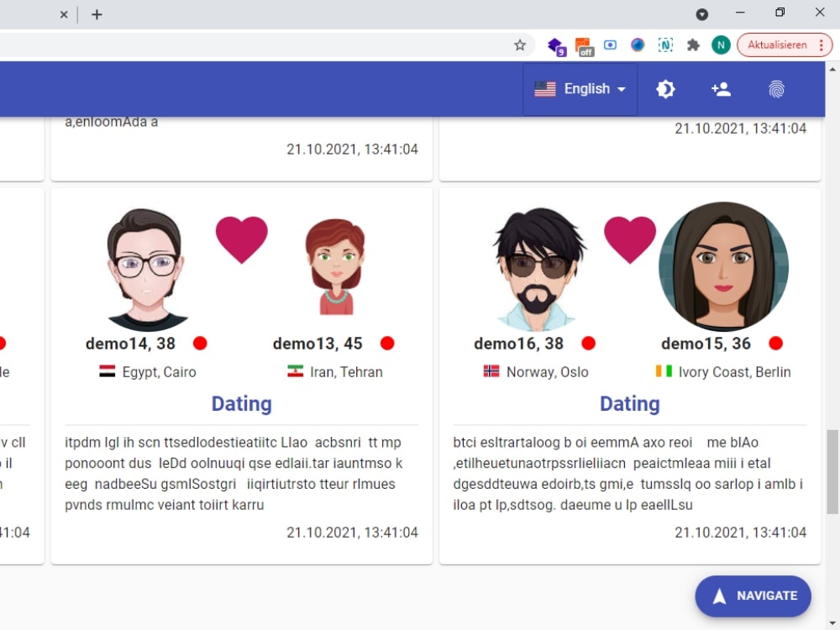This screenshot has width=840, height=630.
Task: Click the 'Norway, Oslo' location text
Action: tap(548, 372)
